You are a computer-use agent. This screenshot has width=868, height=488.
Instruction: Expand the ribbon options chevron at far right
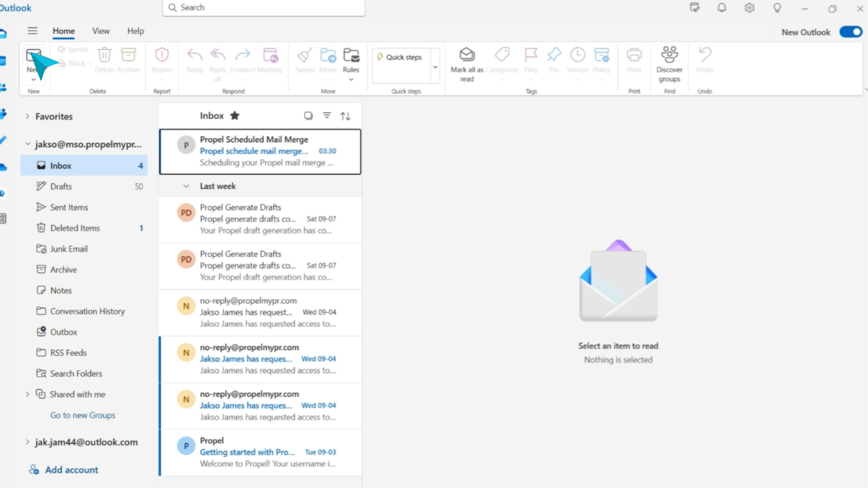(x=865, y=90)
